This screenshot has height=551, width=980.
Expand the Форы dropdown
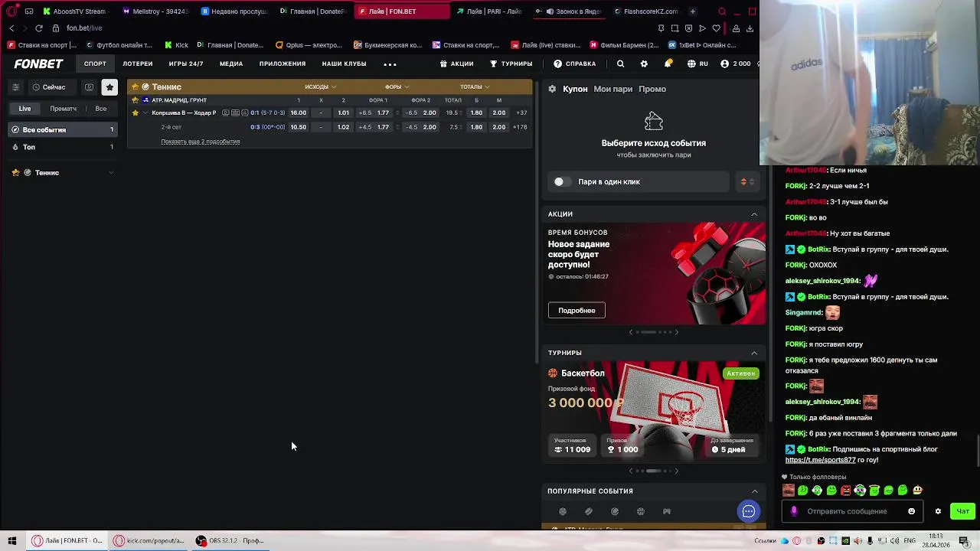coord(397,86)
